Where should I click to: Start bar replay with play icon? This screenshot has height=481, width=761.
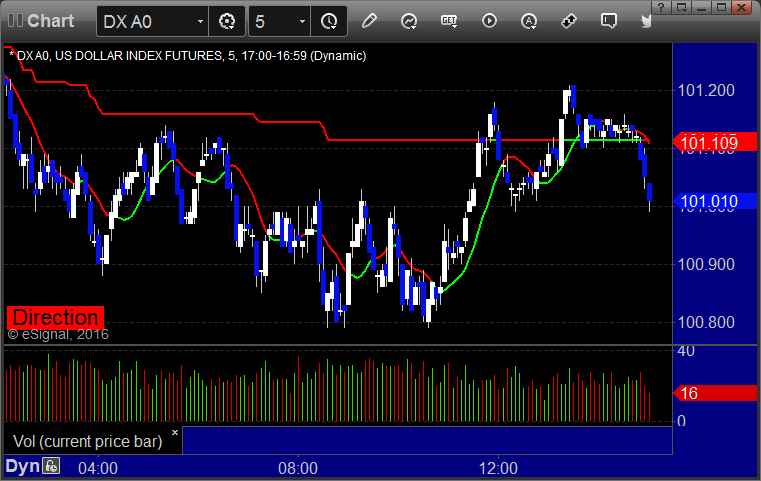[x=489, y=21]
